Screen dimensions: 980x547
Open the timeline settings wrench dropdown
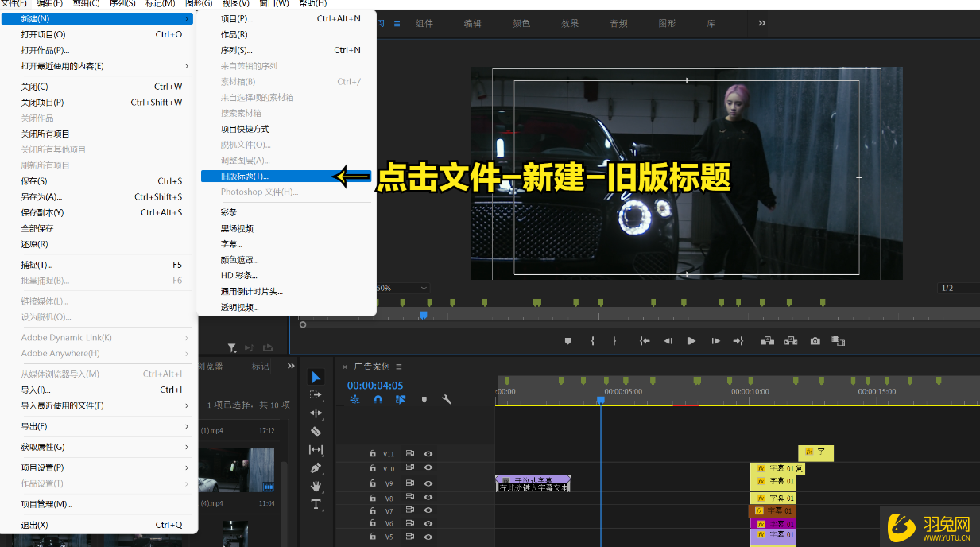(x=447, y=399)
